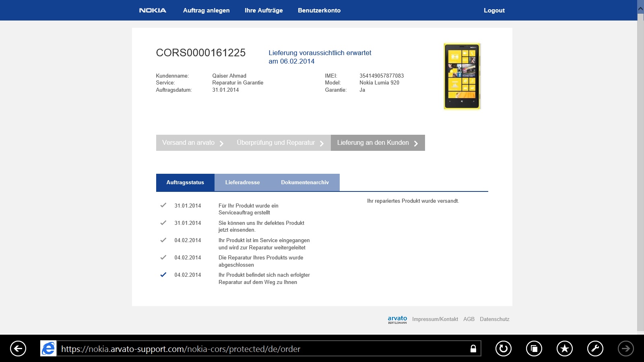Screen dimensions: 644x362
Task: Click the arvato Bertelsmann logo in footer
Action: [397, 320]
